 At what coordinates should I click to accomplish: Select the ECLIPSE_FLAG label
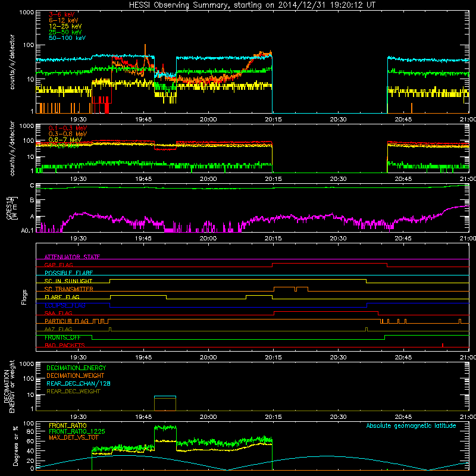[x=65, y=305]
